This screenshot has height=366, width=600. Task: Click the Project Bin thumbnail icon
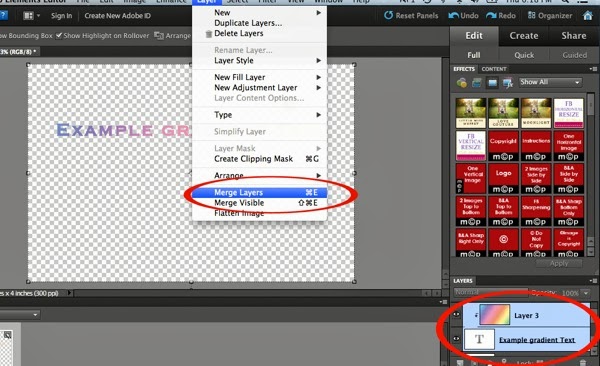pyautogui.click(x=7, y=335)
